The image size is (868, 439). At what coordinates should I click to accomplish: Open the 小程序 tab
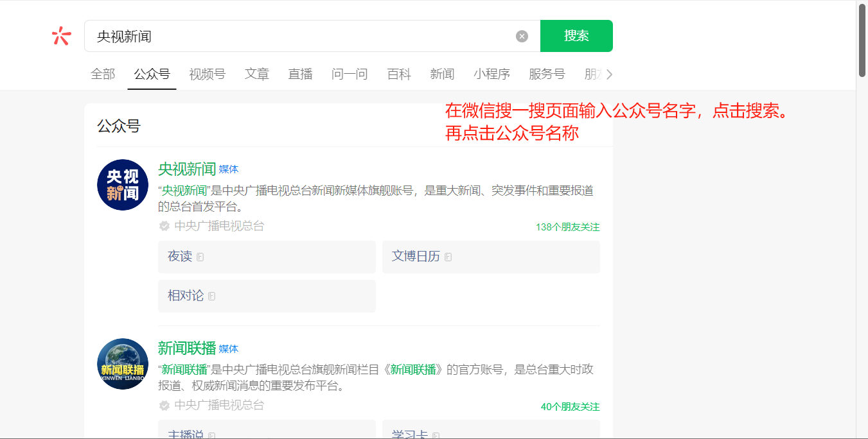492,74
